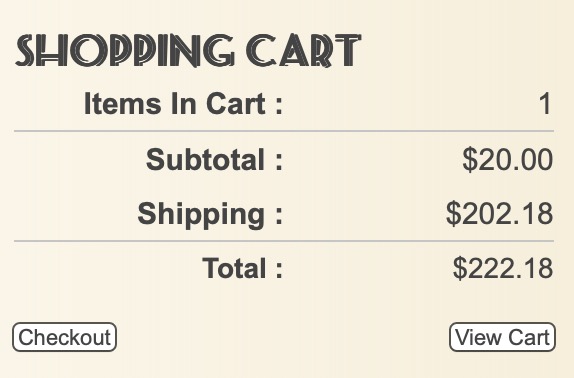Viewport: 574px width, 378px height.
Task: Click the Checkout button
Action: point(64,337)
